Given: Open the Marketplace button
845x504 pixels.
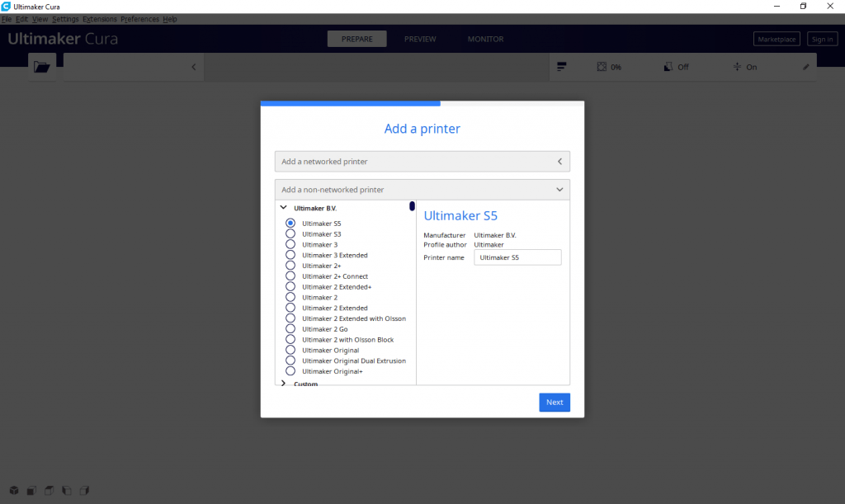Looking at the screenshot, I should tap(777, 40).
